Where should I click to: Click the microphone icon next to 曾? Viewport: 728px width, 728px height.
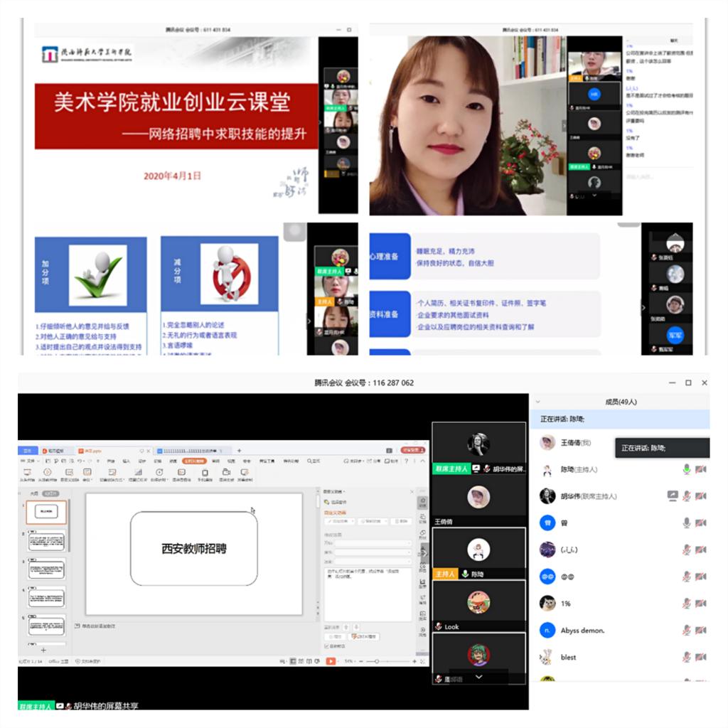coord(687,523)
